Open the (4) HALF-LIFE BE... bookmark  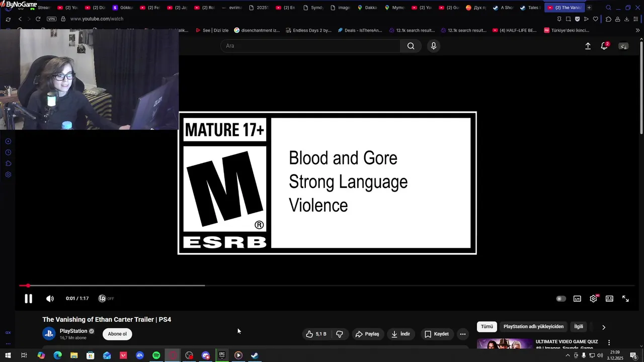515,30
